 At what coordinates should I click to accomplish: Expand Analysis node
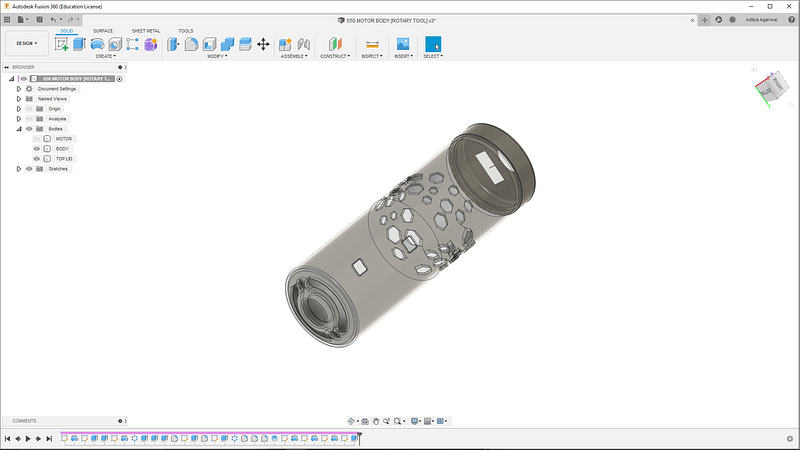coord(19,119)
